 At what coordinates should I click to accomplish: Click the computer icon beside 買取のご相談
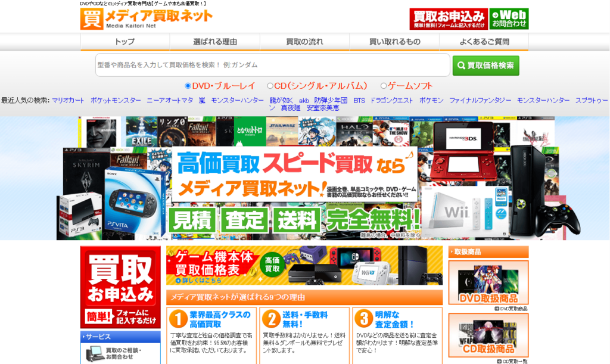(95, 354)
